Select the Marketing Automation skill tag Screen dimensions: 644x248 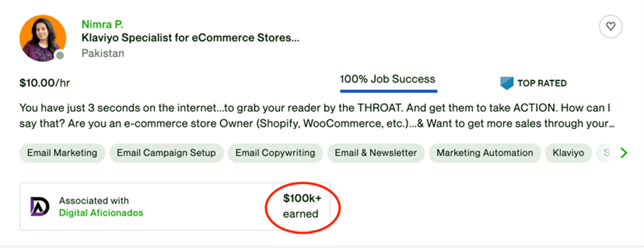484,153
